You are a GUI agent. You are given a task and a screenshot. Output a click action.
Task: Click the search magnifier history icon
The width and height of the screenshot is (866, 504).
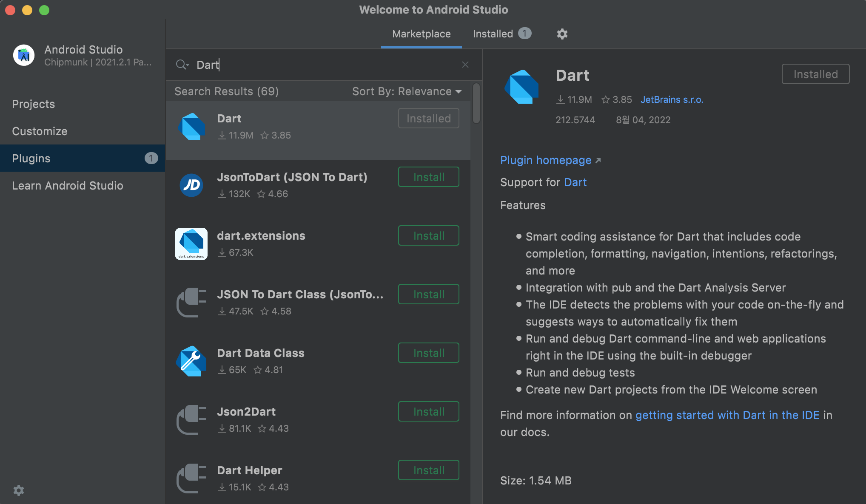[x=182, y=65]
